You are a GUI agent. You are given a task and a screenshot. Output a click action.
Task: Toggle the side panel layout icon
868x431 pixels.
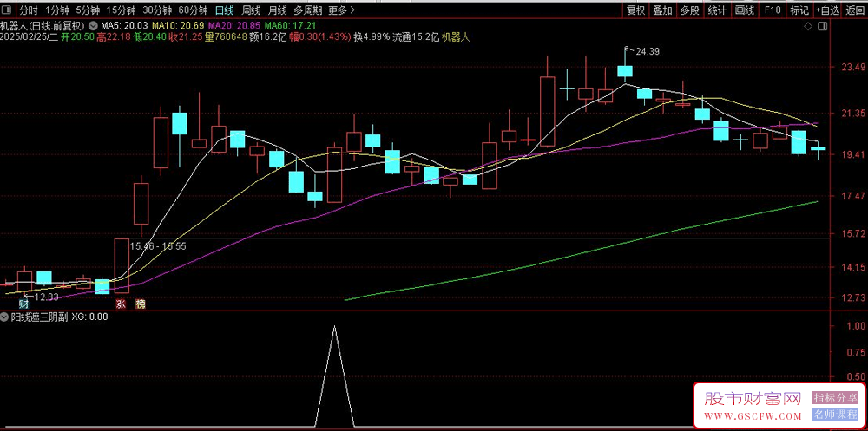[821, 27]
